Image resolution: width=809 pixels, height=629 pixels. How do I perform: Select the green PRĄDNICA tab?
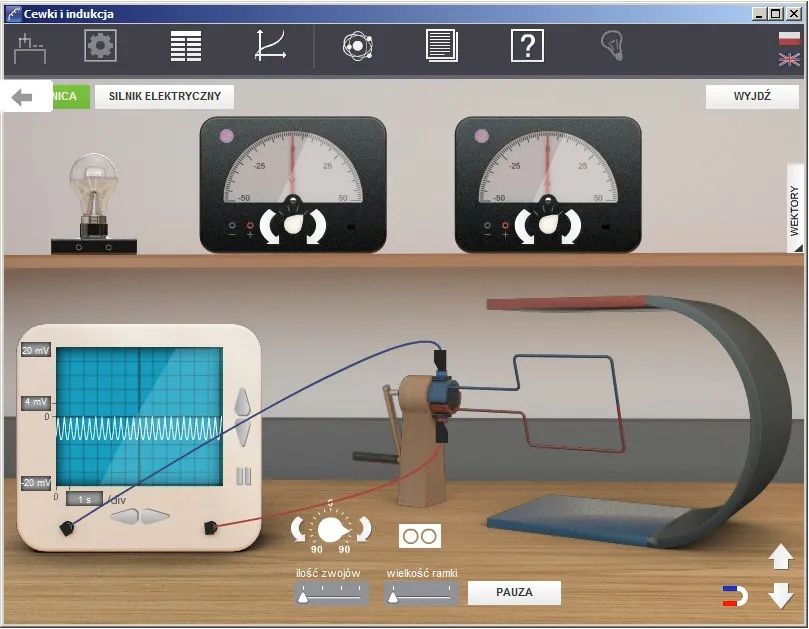click(70, 97)
